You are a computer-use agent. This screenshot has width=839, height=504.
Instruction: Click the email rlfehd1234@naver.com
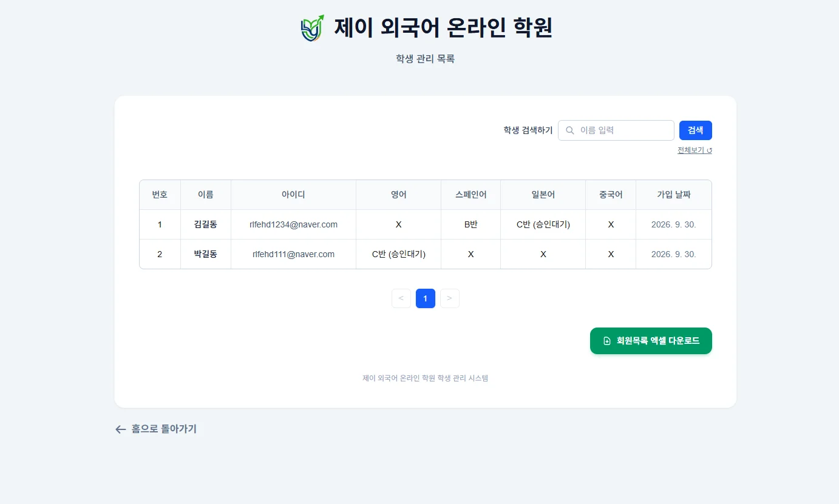pos(293,224)
